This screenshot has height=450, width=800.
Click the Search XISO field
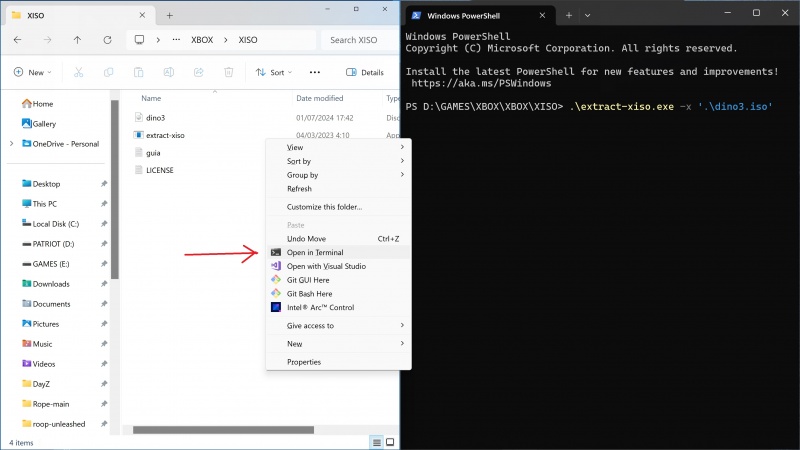[359, 40]
